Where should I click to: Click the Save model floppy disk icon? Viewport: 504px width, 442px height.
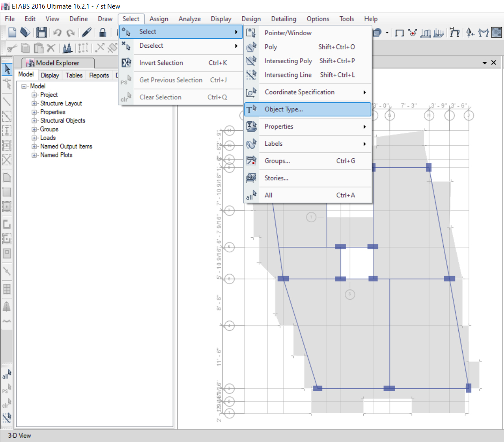coord(41,33)
